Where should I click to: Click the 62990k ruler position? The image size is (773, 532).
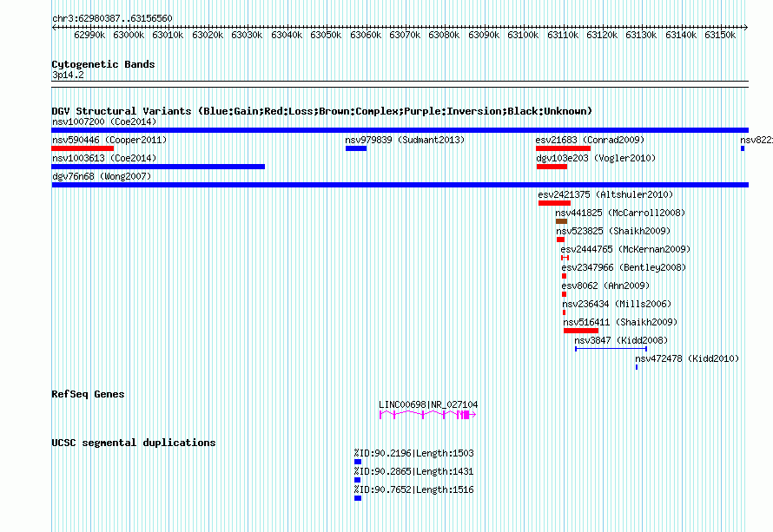[x=89, y=35]
